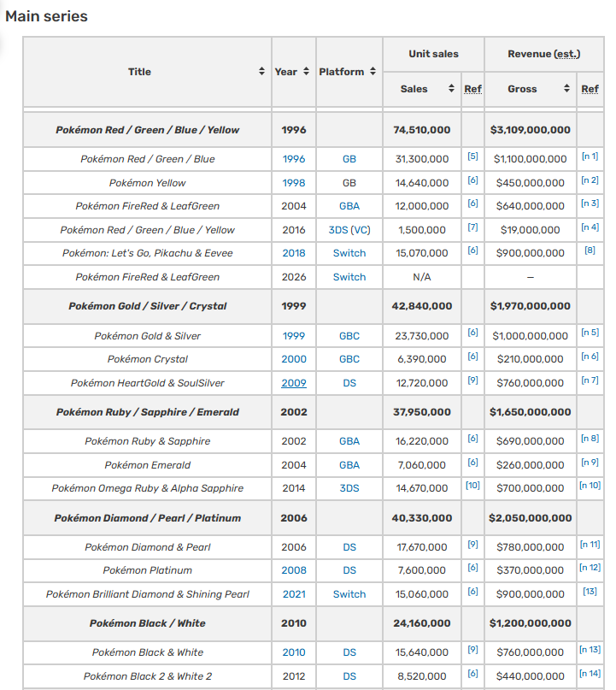Open 2008 year link for Pokémon Platinum
Screen dimensions: 616x690
click(294, 569)
